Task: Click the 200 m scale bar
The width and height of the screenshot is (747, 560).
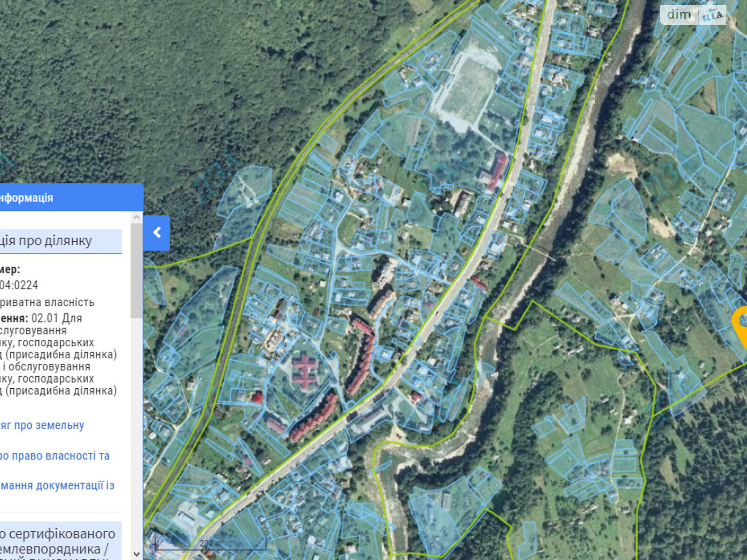Action: 210,544
